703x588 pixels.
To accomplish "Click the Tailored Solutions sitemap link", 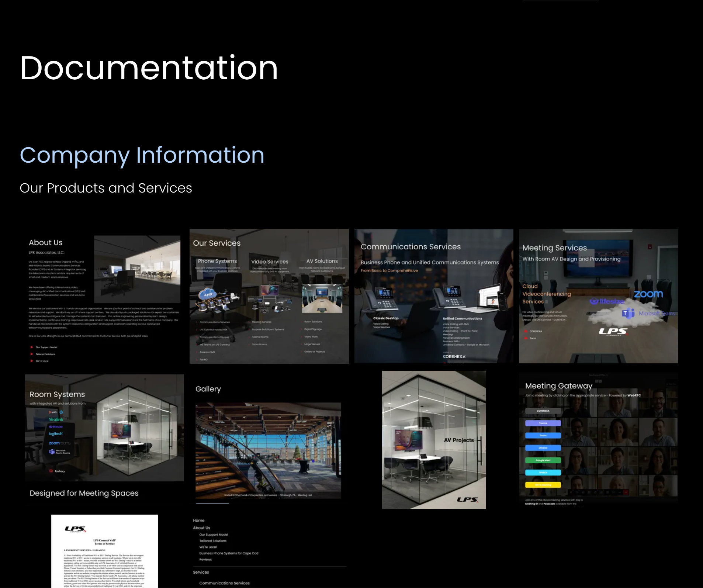I will tap(213, 541).
